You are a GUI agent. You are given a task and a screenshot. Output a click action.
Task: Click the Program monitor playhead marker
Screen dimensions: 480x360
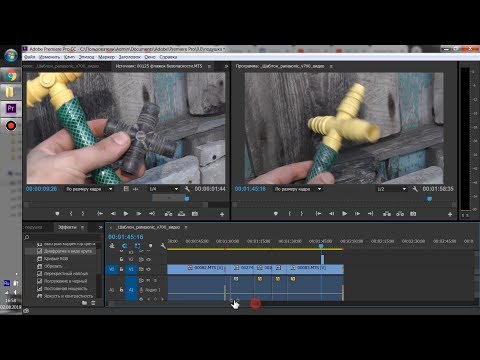click(429, 199)
